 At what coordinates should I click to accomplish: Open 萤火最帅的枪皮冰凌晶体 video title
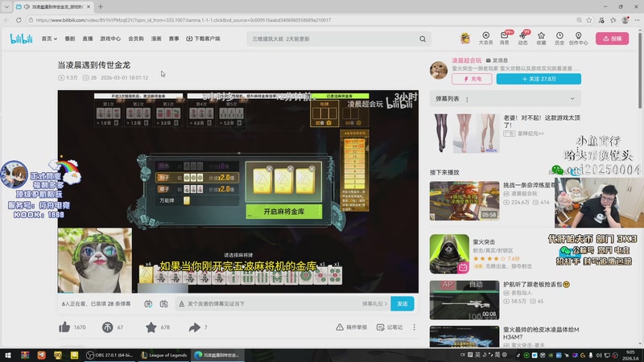click(x=541, y=333)
